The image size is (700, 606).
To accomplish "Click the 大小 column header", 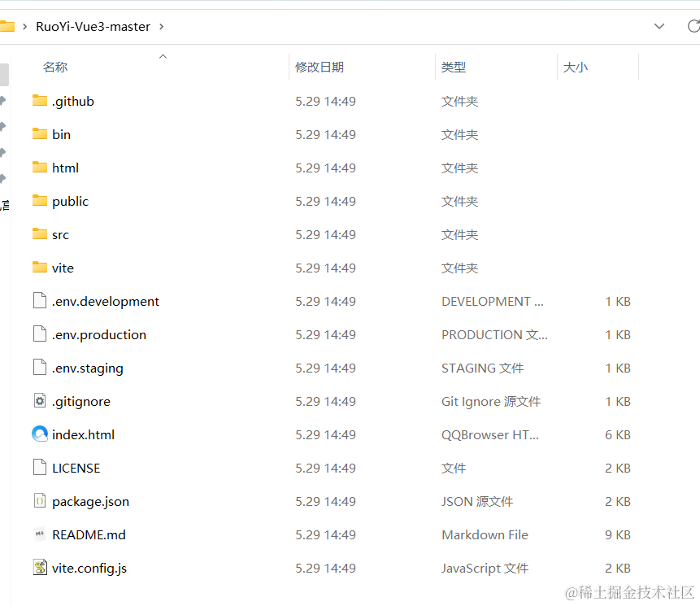I will 576,68.
